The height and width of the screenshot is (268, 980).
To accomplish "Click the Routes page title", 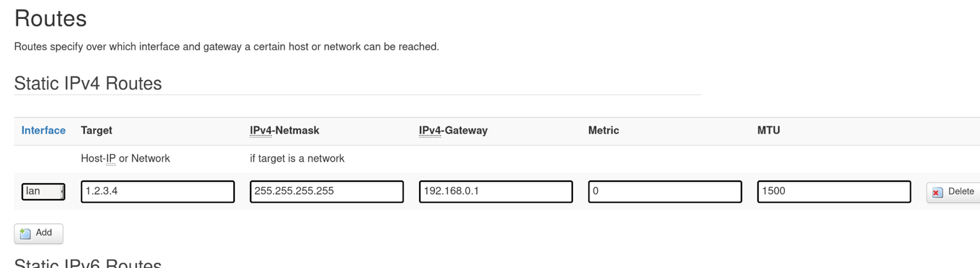I will pos(51,18).
